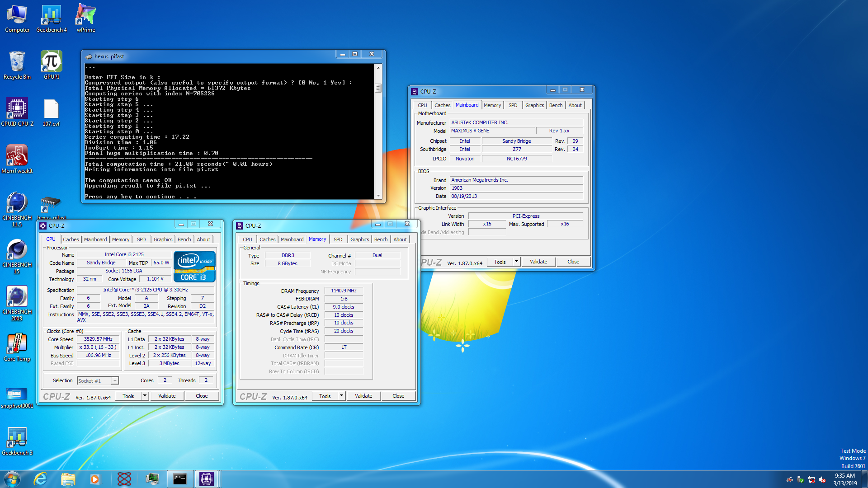Click the monitor utility taskbar icon

(x=152, y=479)
